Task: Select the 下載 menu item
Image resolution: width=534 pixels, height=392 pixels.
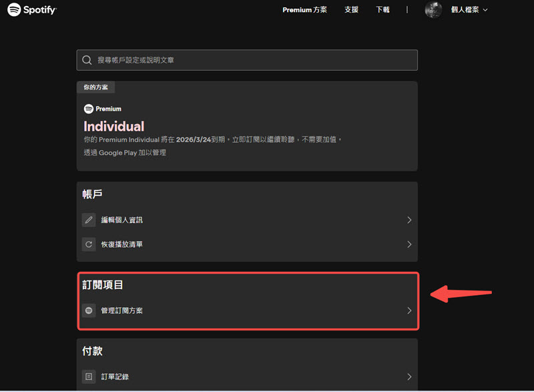Action: pos(382,10)
